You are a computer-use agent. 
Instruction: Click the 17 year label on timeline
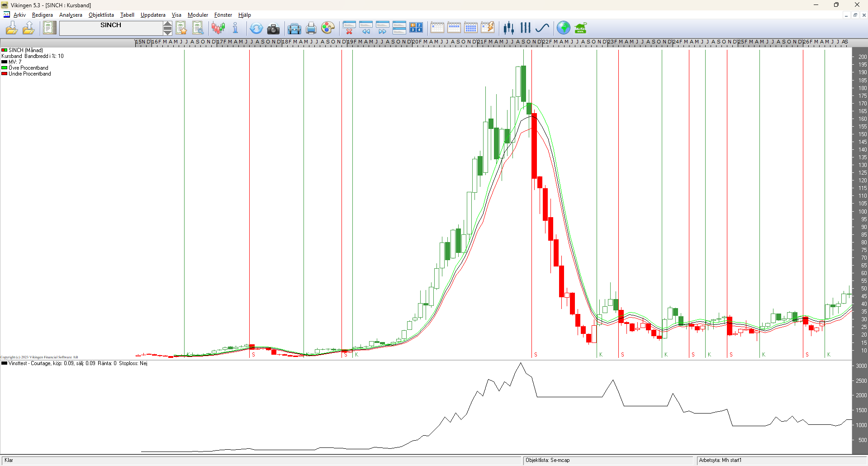[220, 42]
